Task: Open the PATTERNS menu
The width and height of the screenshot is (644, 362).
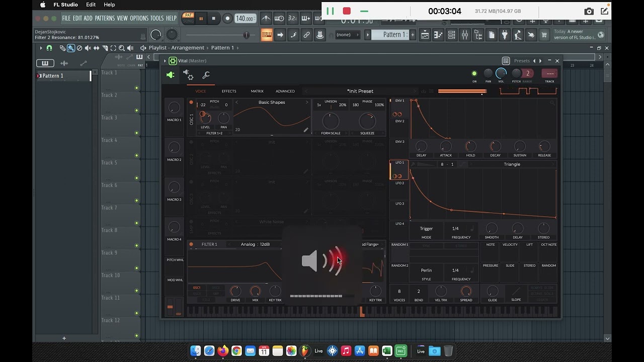Action: pyautogui.click(x=105, y=18)
